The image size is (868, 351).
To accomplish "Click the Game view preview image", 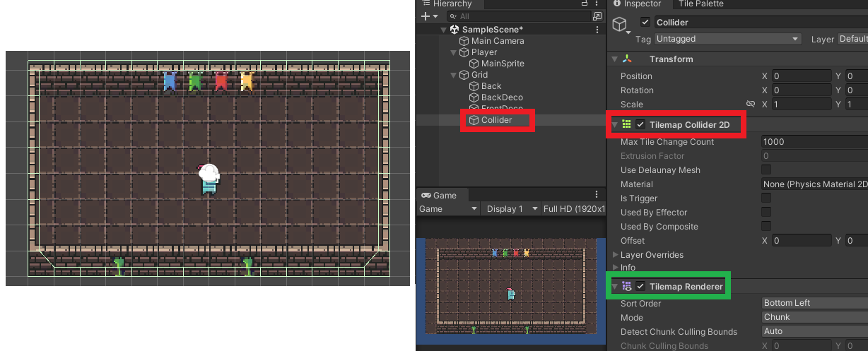I will [x=511, y=292].
